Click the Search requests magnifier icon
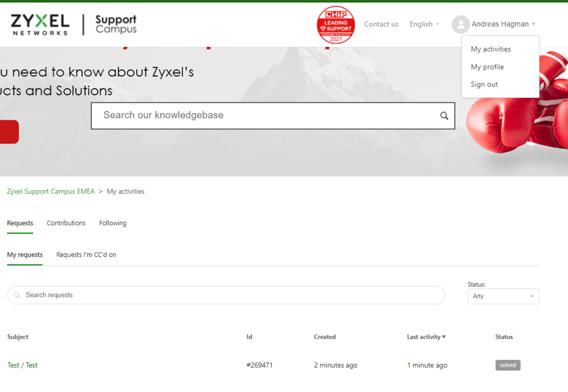 click(17, 295)
